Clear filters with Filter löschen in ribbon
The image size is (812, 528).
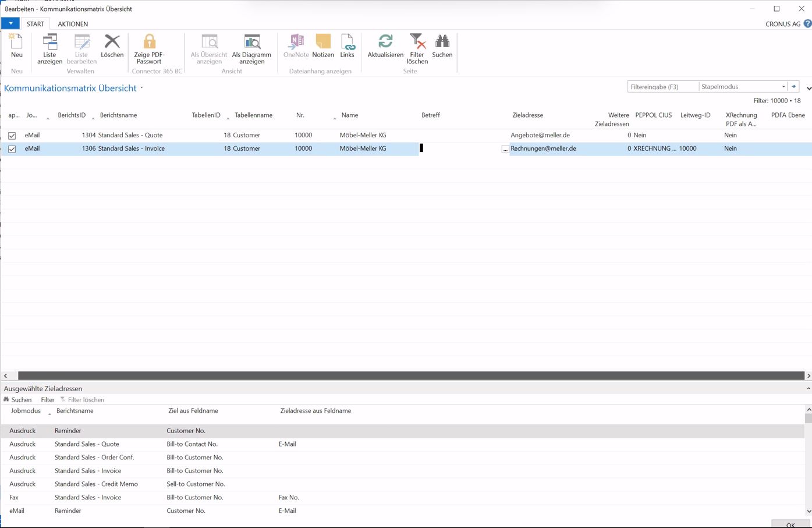point(417,49)
